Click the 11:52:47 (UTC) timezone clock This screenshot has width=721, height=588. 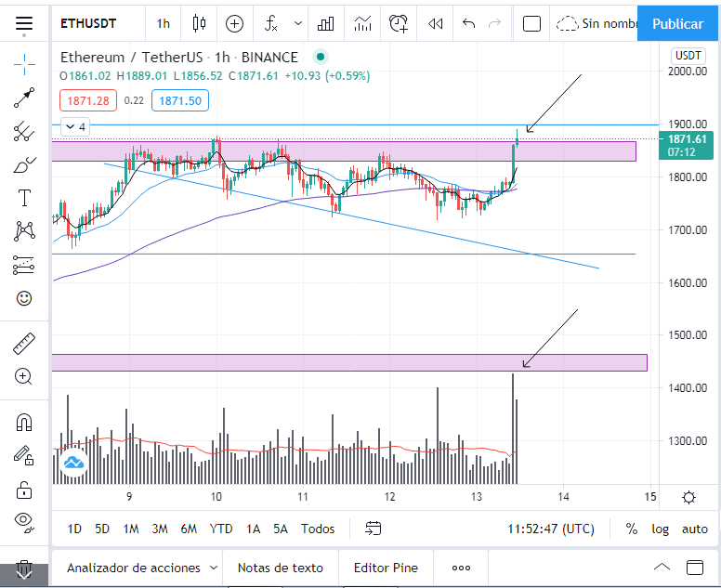(x=551, y=529)
